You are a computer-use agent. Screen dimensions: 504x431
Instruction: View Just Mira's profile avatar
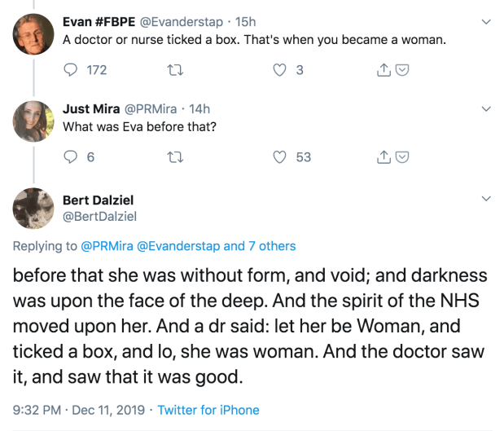pos(33,121)
